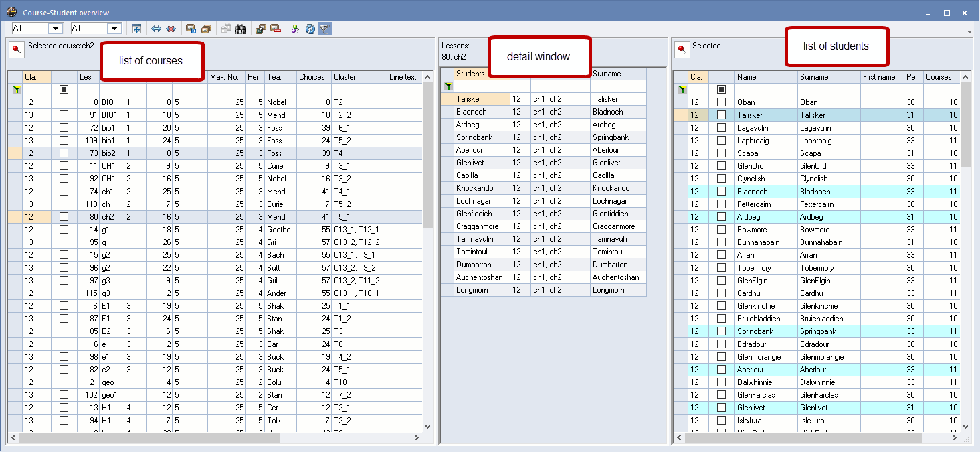980x452 pixels.
Task: Toggle the highlighted filter funnel in toolbar
Action: coord(324,29)
